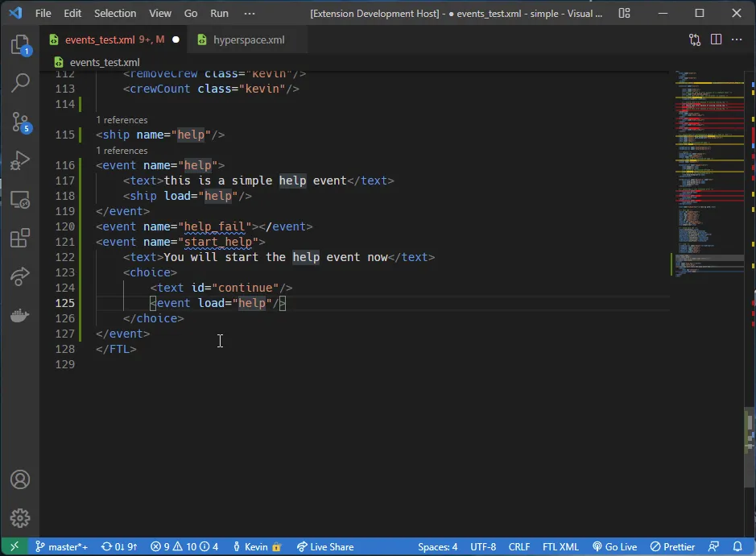Click Kevin status bar item
The width and height of the screenshot is (756, 556).
coord(257,546)
